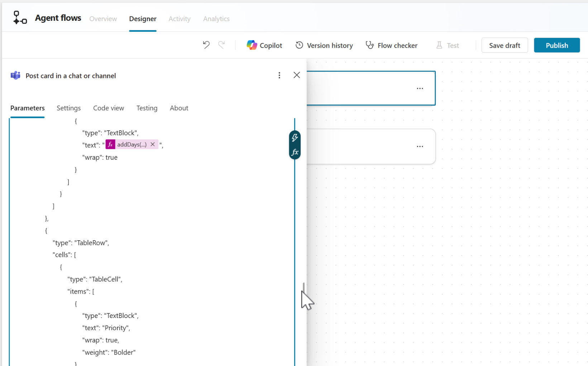Click Save draft button

coord(504,45)
